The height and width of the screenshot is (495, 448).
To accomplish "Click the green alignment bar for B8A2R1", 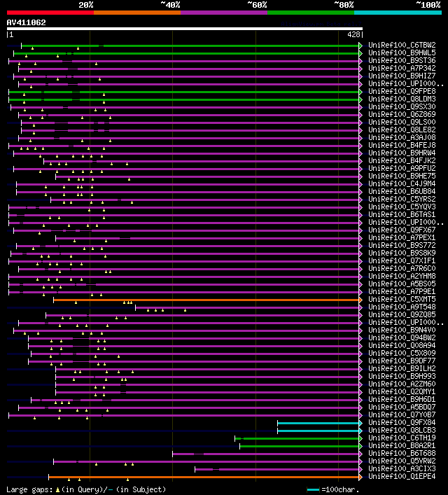I will [300, 447].
